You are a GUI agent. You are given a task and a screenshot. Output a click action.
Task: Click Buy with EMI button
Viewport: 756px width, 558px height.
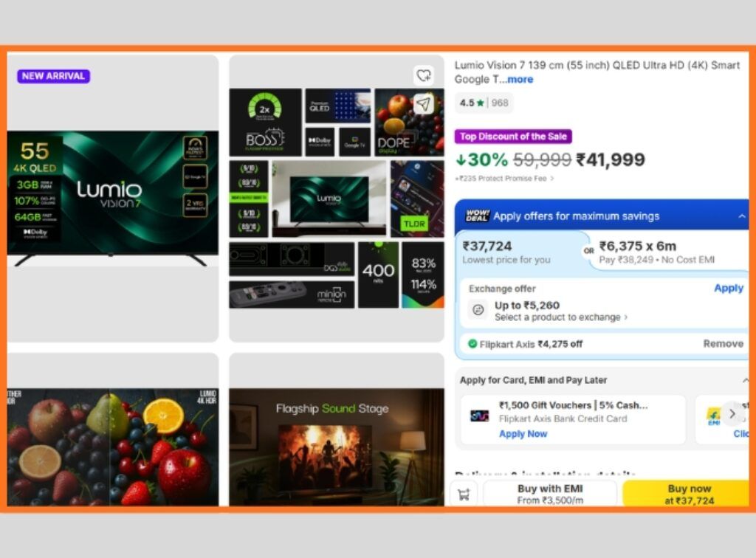(550, 494)
